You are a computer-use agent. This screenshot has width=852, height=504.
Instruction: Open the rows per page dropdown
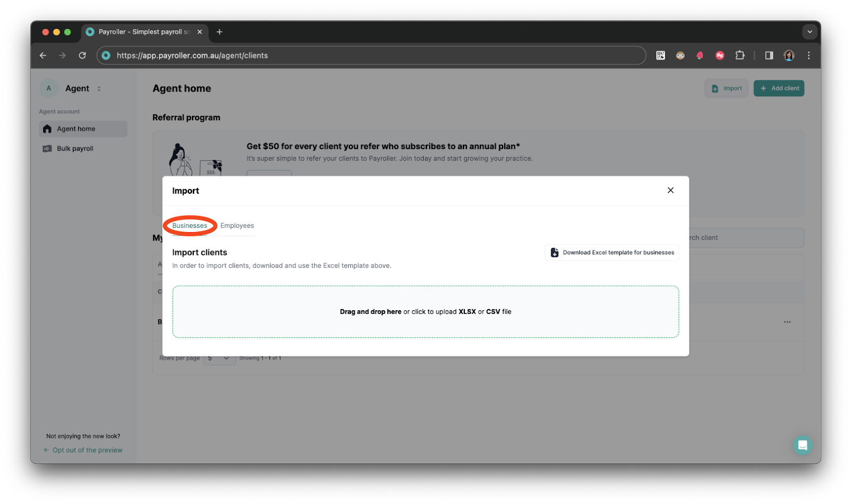pos(219,358)
